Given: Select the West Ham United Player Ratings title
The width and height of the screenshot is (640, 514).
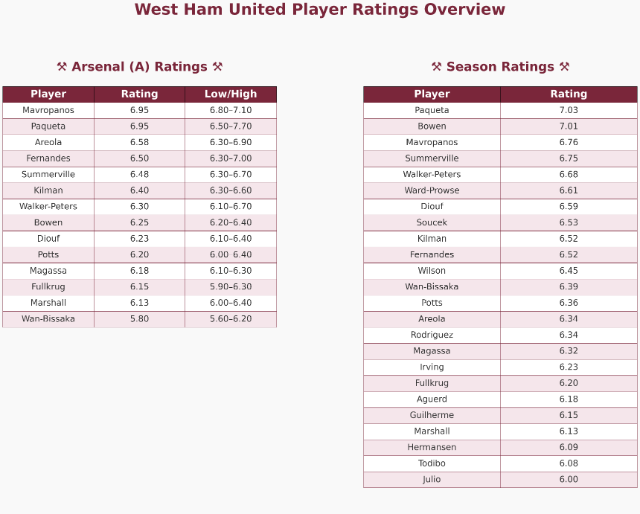Looking at the screenshot, I should [320, 10].
